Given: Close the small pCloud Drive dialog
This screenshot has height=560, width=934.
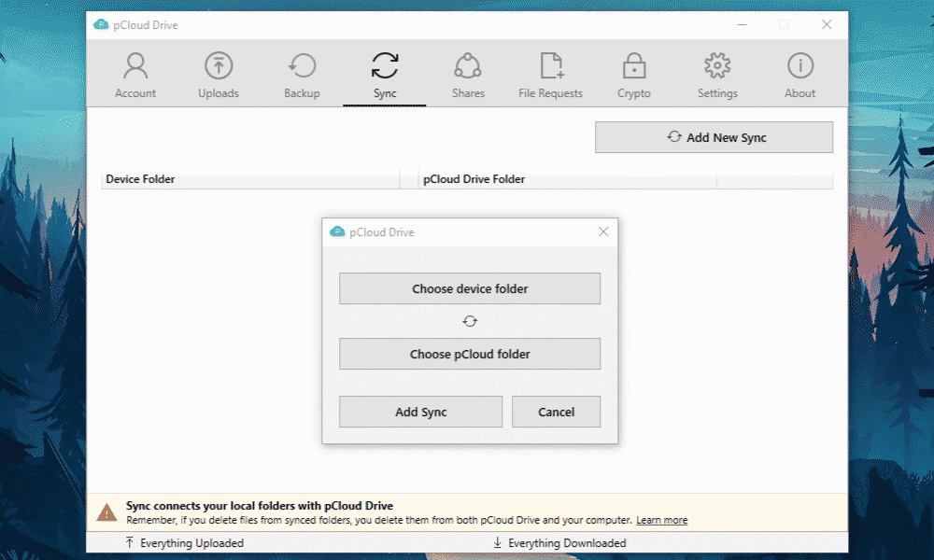Looking at the screenshot, I should click(603, 231).
